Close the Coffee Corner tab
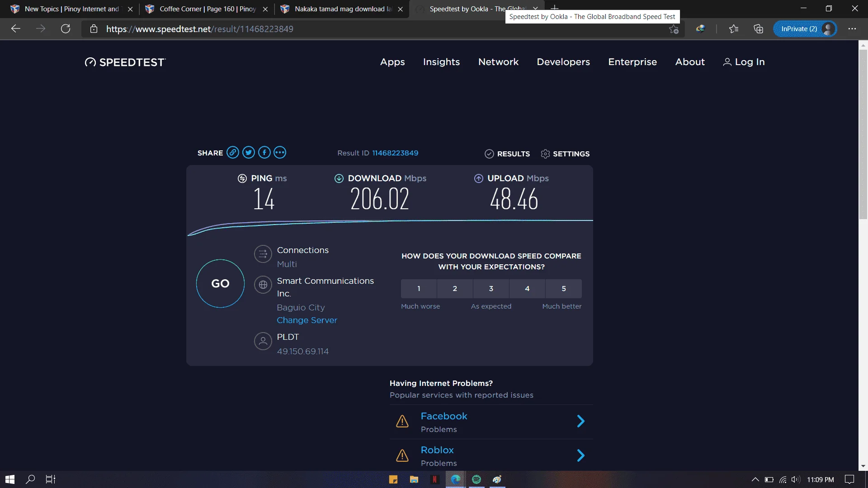868x488 pixels. click(265, 9)
